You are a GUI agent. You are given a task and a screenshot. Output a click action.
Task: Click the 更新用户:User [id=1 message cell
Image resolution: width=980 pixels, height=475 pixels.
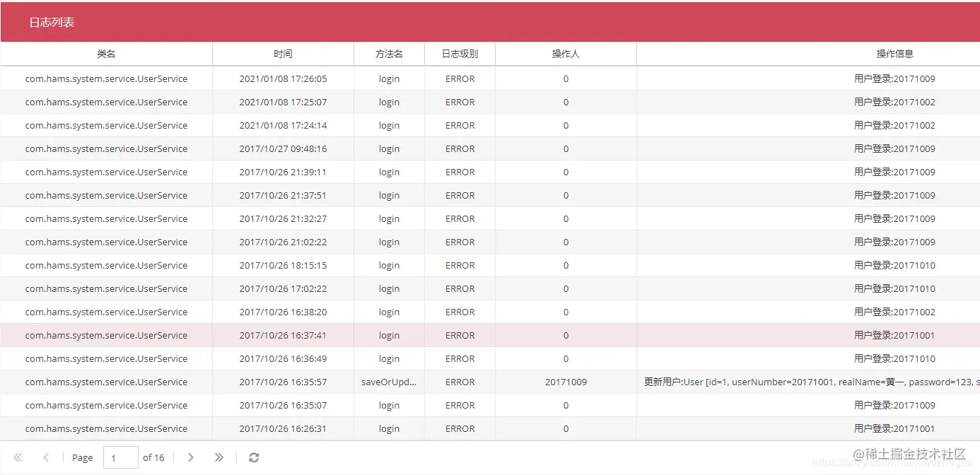point(808,382)
